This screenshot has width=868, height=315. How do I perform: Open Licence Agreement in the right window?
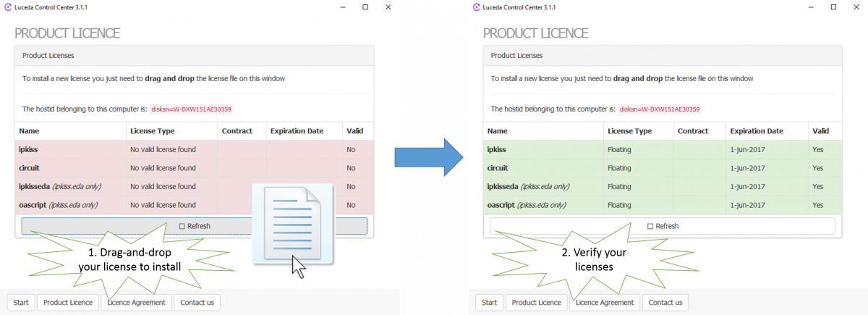coord(605,303)
